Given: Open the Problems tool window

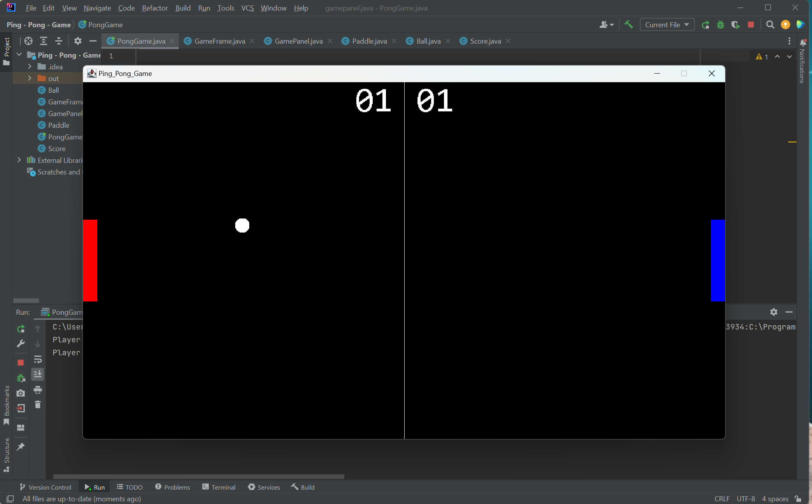Looking at the screenshot, I should (x=173, y=487).
